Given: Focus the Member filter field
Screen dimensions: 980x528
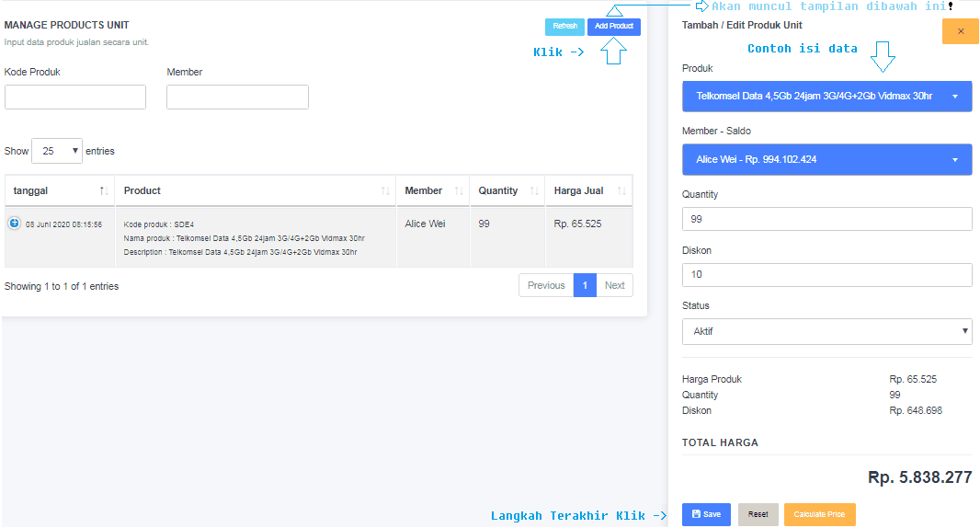Looking at the screenshot, I should pos(237,98).
